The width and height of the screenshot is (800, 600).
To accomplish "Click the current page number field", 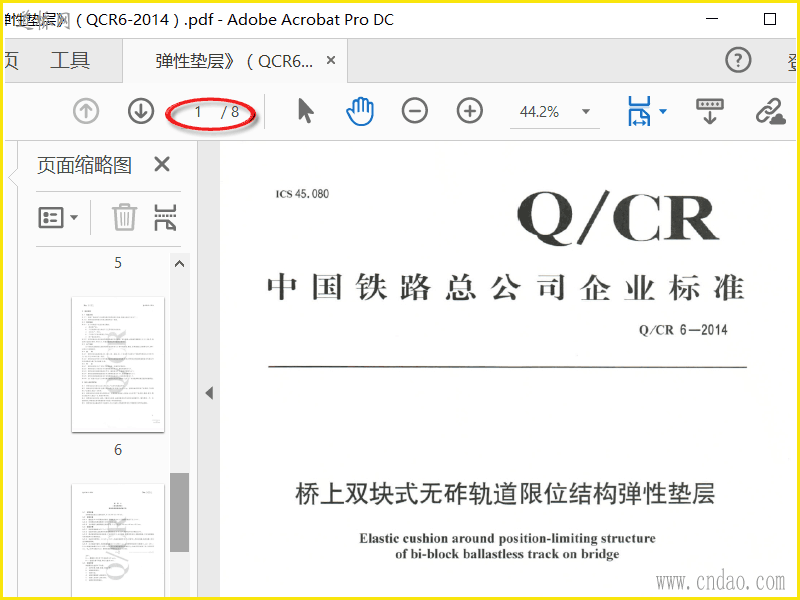I will (x=197, y=111).
